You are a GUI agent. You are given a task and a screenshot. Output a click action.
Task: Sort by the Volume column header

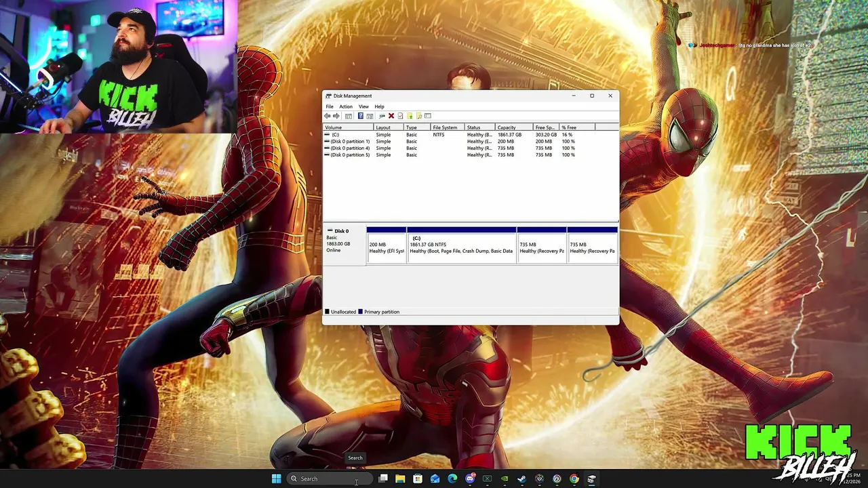[349, 127]
